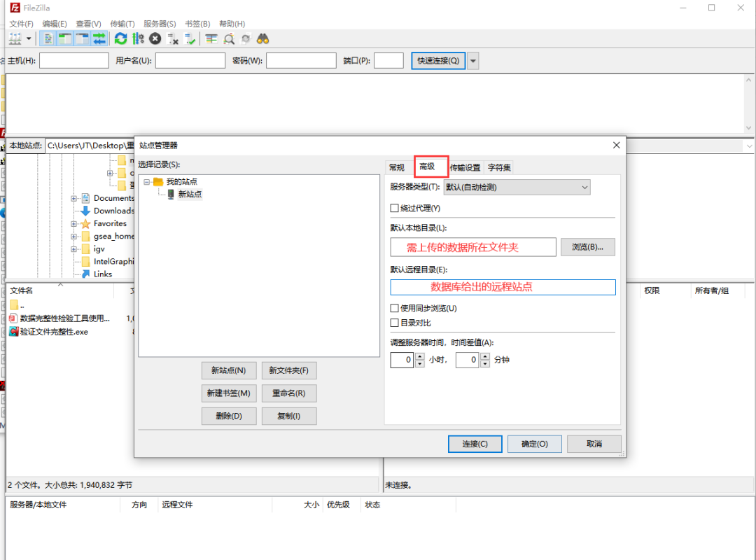This screenshot has width=756, height=560.
Task: Click the binoculars file search icon
Action: click(262, 38)
